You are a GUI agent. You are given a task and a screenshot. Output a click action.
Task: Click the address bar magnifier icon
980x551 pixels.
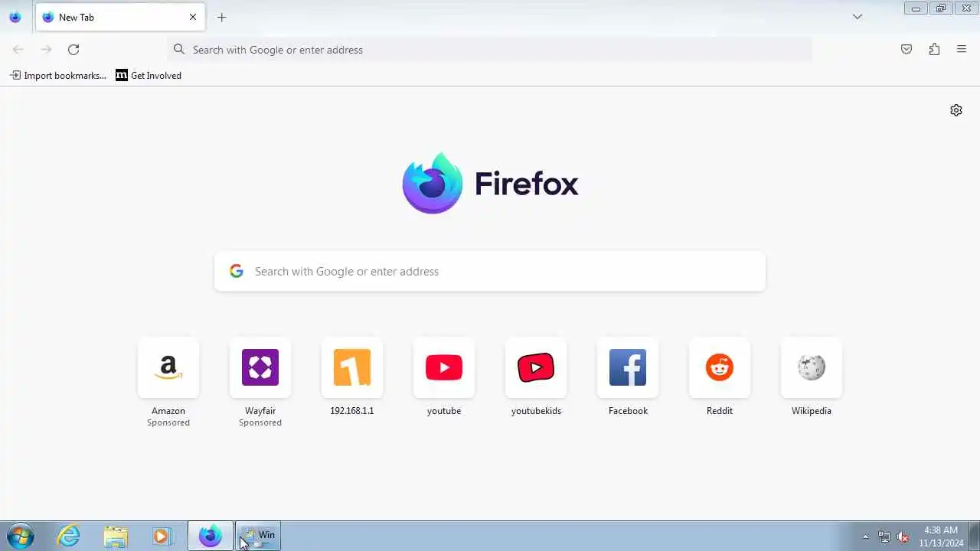(x=179, y=50)
